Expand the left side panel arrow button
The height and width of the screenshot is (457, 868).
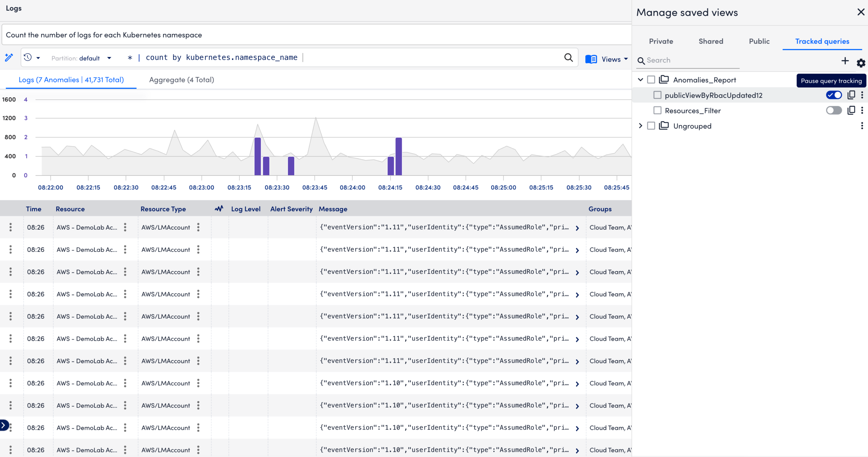pos(3,425)
